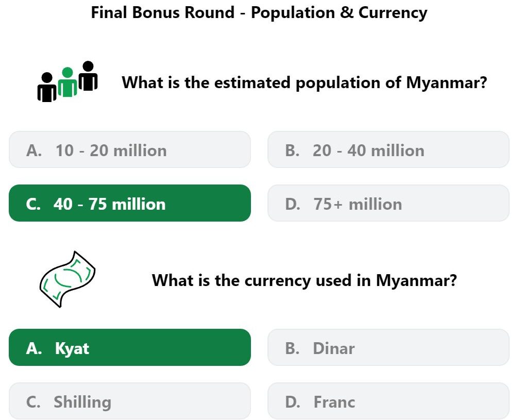Pick answer D. 75+ million
The height and width of the screenshot is (420, 521).
(389, 203)
